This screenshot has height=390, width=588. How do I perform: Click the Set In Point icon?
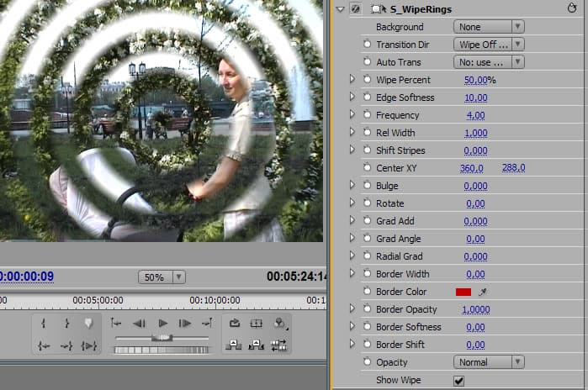point(44,323)
